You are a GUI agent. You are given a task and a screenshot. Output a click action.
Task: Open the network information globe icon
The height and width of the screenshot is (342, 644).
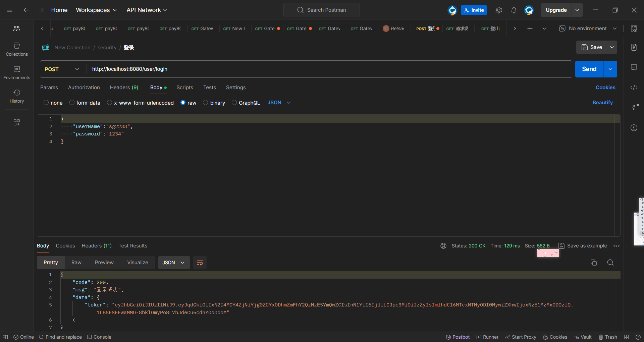point(443,246)
